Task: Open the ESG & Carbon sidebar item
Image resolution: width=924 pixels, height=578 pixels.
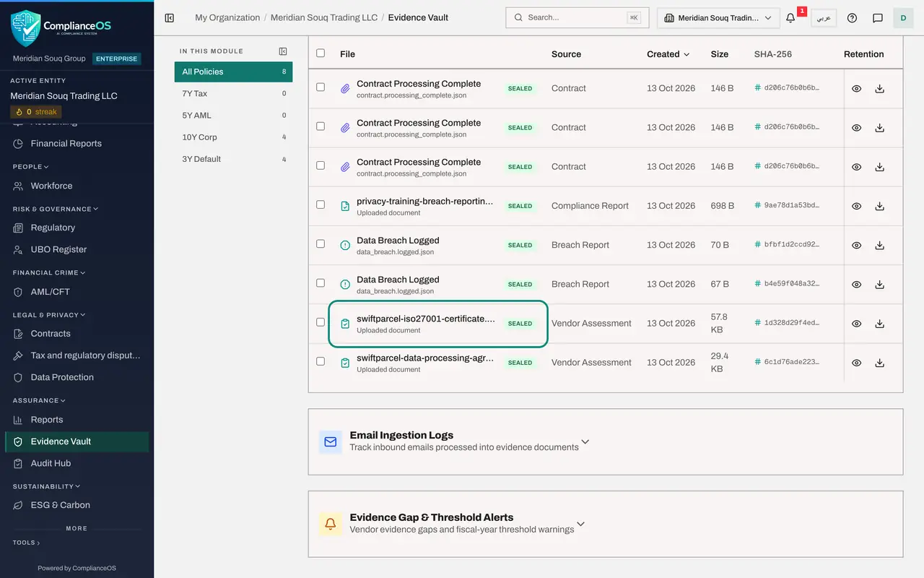Action: tap(77, 505)
